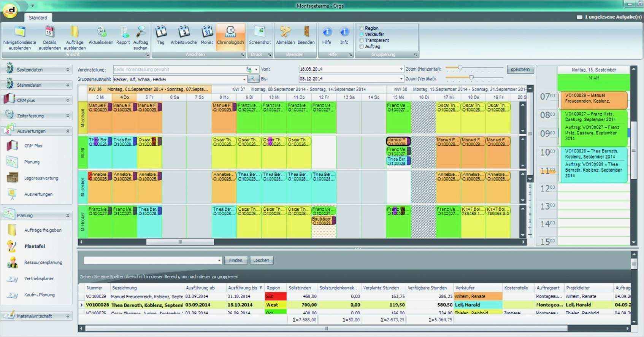Viewport: 644px width, 337px height.
Task: Switch to Arbeitswoche view icon
Action: tap(184, 32)
